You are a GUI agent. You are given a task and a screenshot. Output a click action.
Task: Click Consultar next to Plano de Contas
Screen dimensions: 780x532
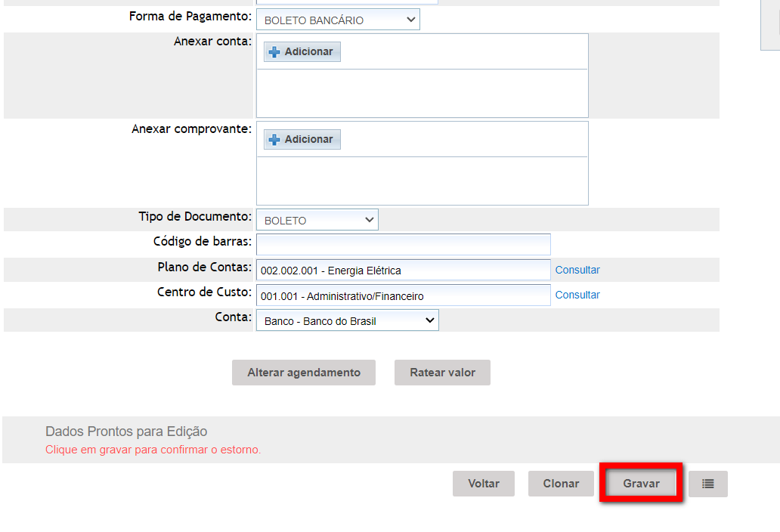(x=577, y=270)
